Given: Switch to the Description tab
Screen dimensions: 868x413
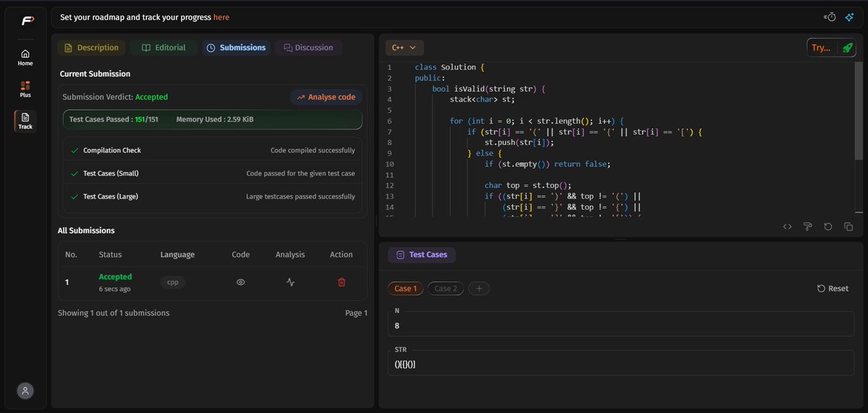Looking at the screenshot, I should coord(91,48).
